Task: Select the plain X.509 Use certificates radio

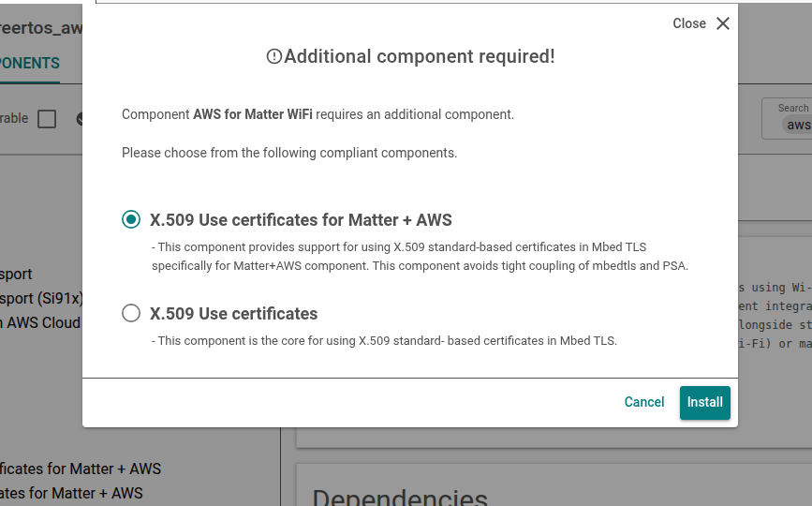Action: coord(131,313)
